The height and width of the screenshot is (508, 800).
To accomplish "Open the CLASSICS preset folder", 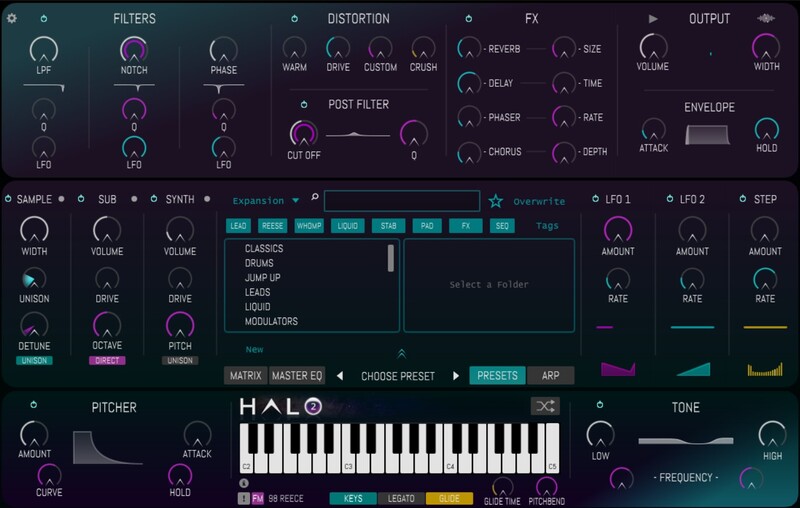I will pos(264,248).
